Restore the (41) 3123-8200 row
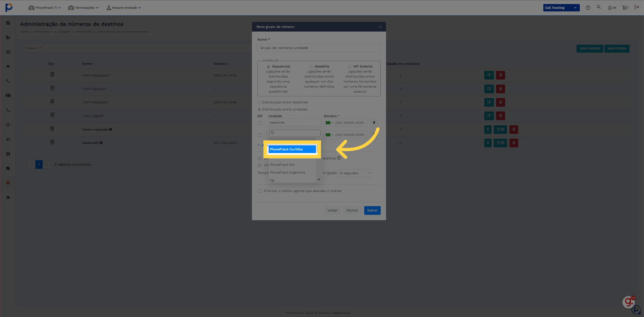Viewport: 644px width, 317px height. [x=500, y=143]
